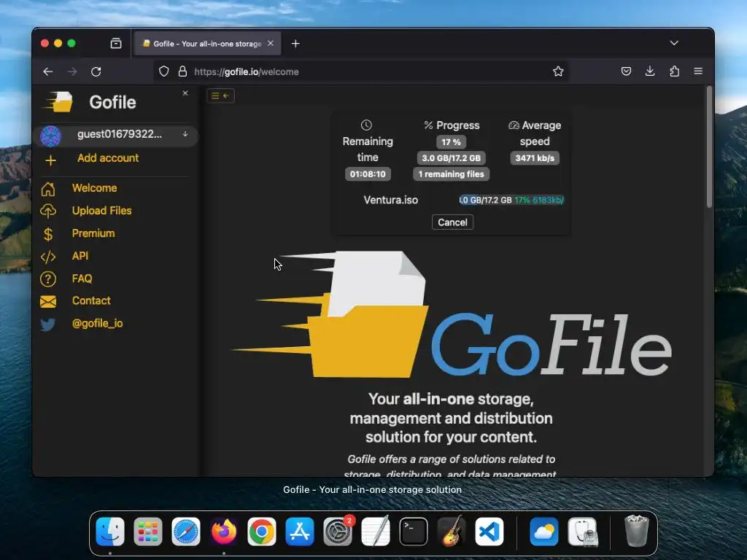Image resolution: width=747 pixels, height=560 pixels.
Task: Open Finder from the dock
Action: (x=110, y=532)
